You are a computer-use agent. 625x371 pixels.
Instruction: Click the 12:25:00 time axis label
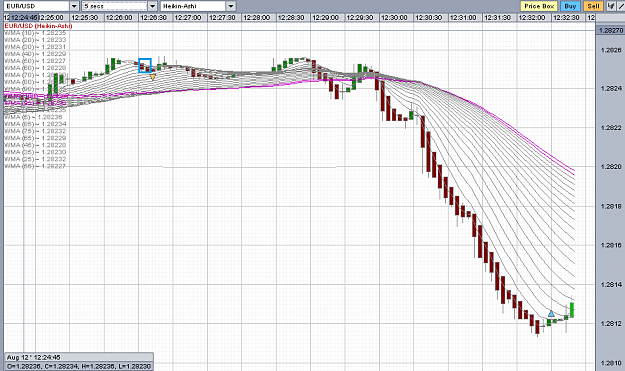pyautogui.click(x=52, y=18)
